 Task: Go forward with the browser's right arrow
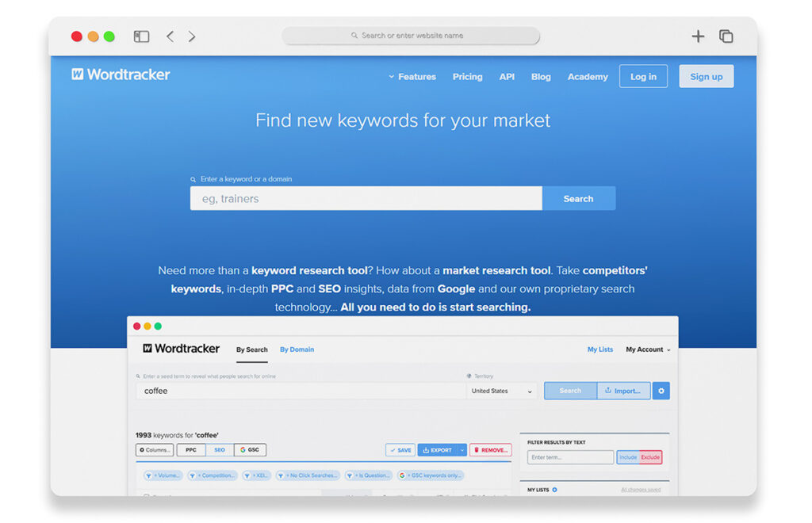192,36
